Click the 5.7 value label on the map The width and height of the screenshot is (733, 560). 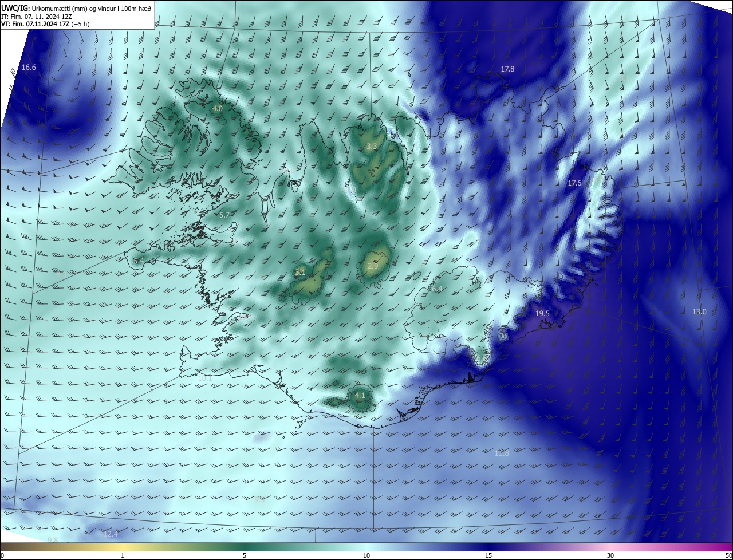click(224, 215)
